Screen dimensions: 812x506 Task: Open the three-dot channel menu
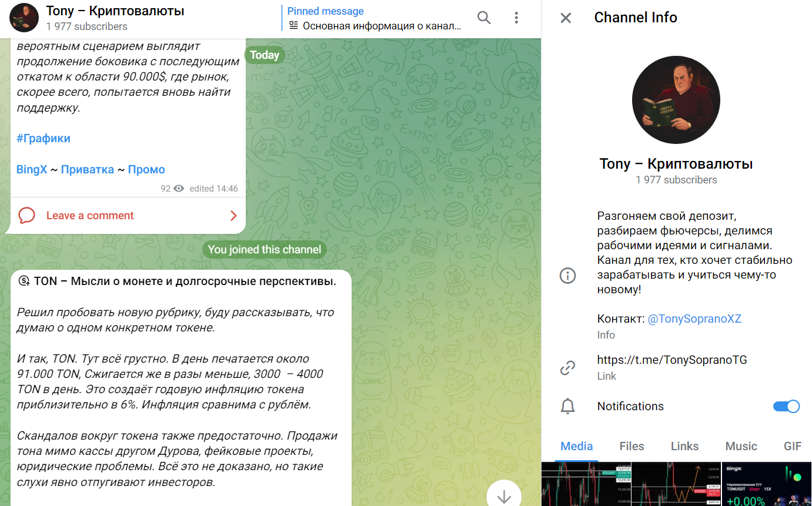point(516,18)
